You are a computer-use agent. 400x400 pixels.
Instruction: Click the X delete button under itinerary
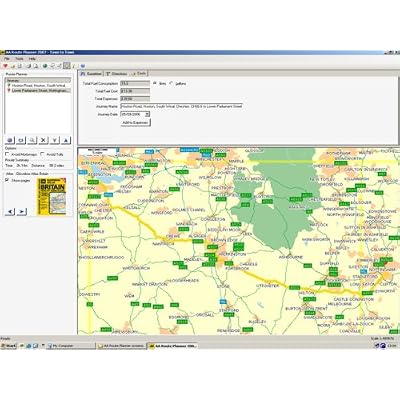[x=43, y=140]
